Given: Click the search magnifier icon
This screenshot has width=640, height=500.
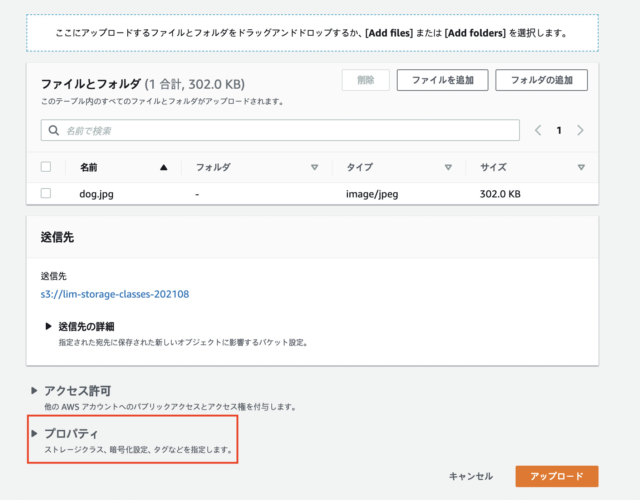Looking at the screenshot, I should point(53,131).
